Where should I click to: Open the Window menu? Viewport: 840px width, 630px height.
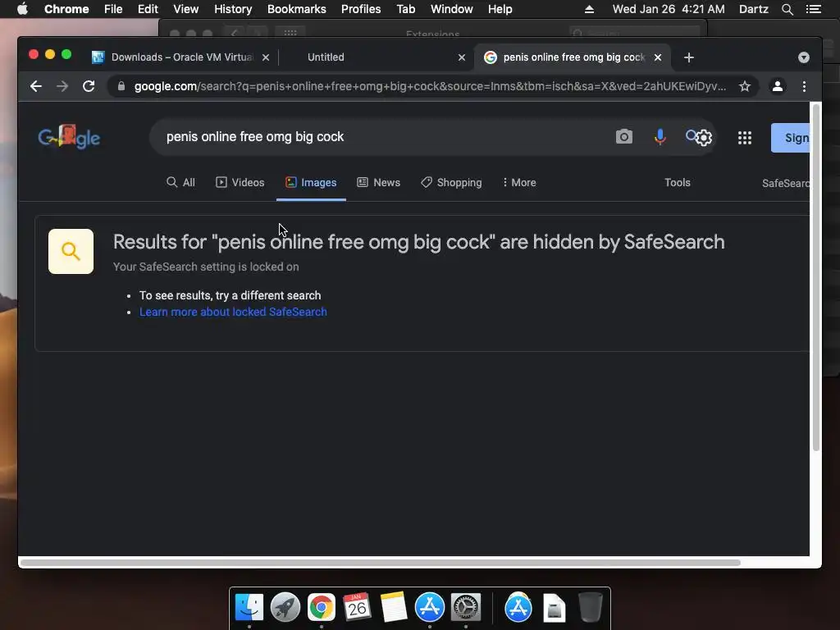[452, 9]
